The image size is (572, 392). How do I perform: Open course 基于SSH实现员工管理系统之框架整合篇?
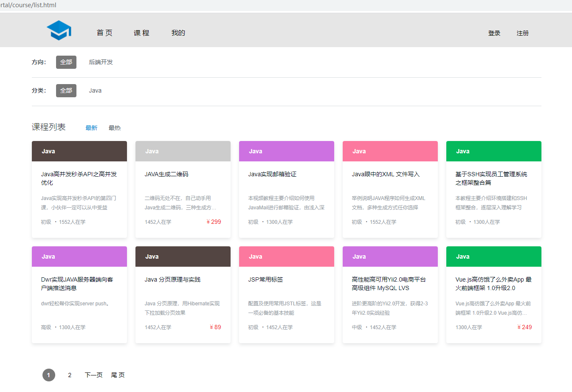pyautogui.click(x=491, y=178)
